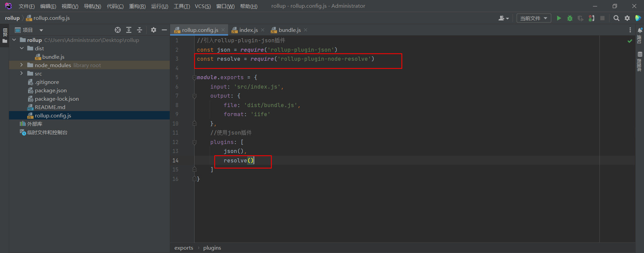Click the Debug bug icon
644x253 pixels.
coord(570,18)
